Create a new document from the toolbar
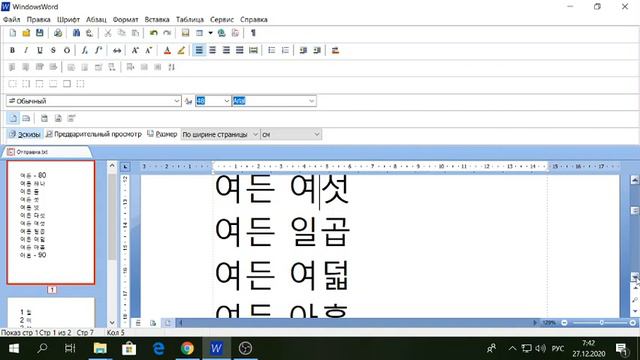Image resolution: width=640 pixels, height=360 pixels. pyautogui.click(x=13, y=33)
